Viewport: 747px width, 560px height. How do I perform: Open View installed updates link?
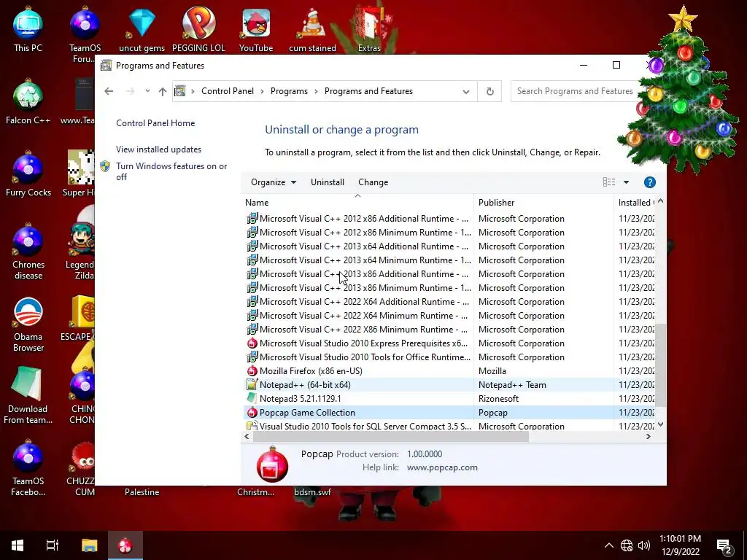click(x=158, y=149)
